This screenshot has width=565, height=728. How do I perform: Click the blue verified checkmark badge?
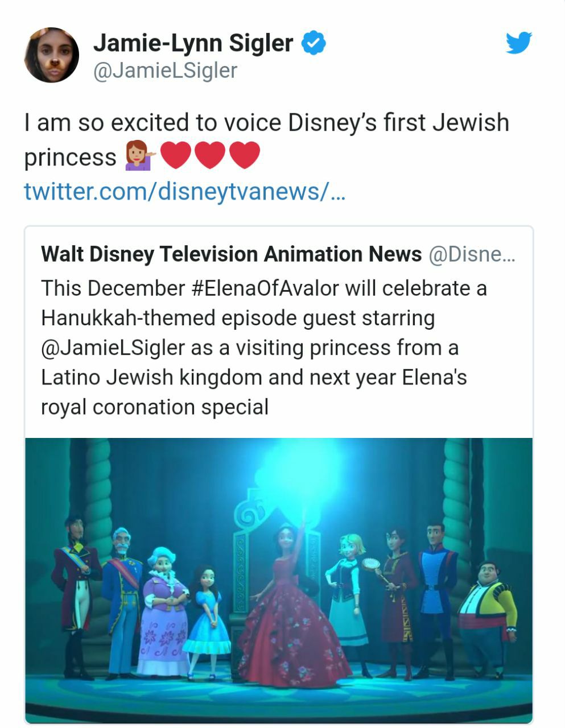[x=313, y=43]
